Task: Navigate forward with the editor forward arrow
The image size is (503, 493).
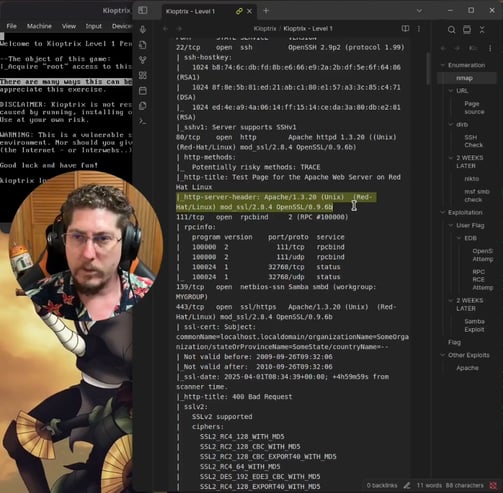Action: click(179, 29)
